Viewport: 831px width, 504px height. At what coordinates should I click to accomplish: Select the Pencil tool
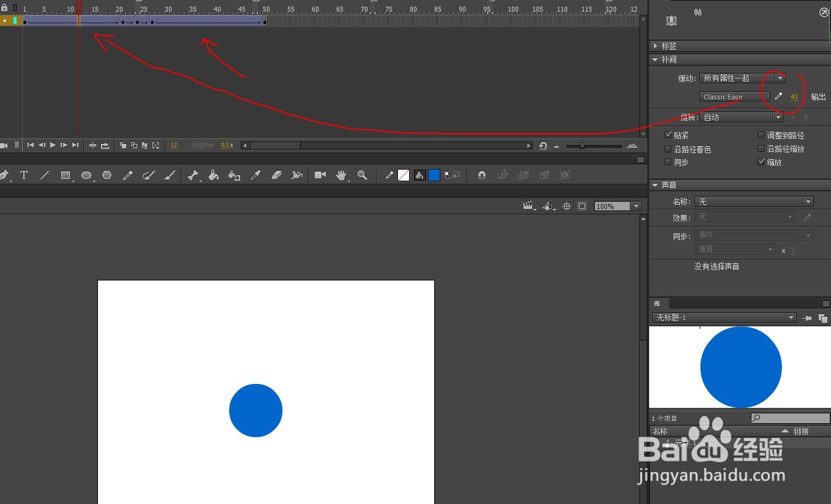point(127,175)
